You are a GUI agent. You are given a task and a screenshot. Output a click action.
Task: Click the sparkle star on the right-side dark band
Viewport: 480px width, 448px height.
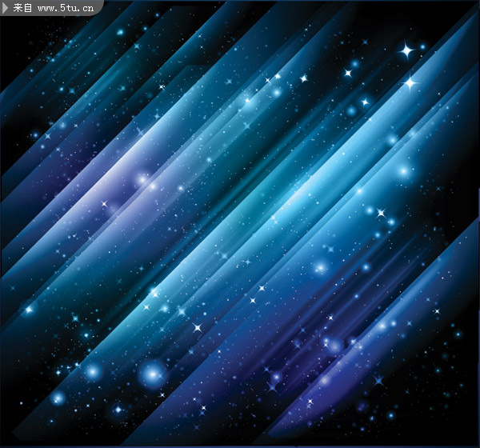382,213
